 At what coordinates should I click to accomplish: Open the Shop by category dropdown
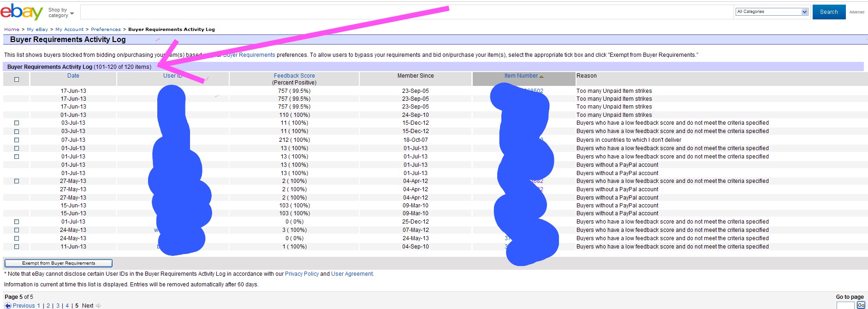(x=61, y=12)
